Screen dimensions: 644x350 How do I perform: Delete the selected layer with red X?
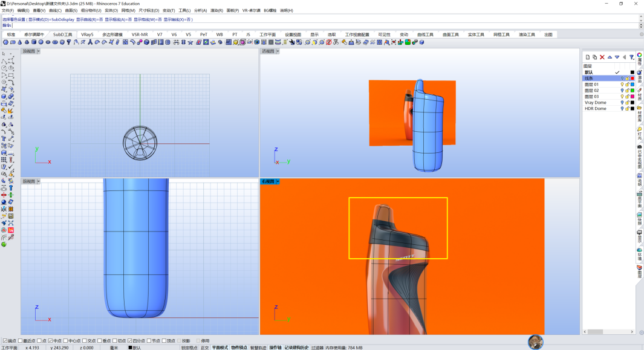click(602, 57)
